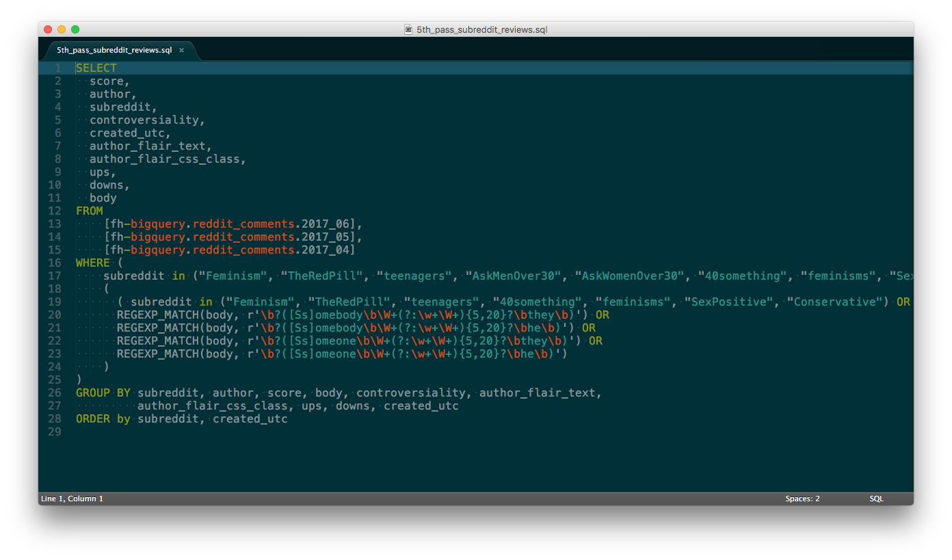Click REGEXP_MATCH function on line 20
The width and height of the screenshot is (952, 560).
[x=161, y=315]
